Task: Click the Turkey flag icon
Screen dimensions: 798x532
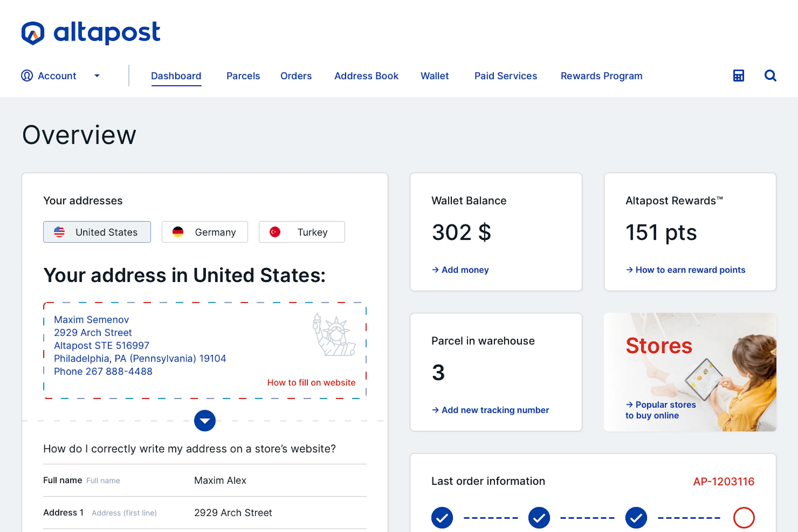Action: 275,232
